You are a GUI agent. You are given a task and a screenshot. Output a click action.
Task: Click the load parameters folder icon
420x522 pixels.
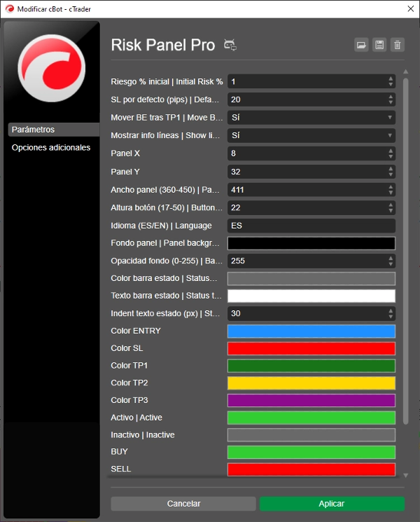(x=361, y=45)
